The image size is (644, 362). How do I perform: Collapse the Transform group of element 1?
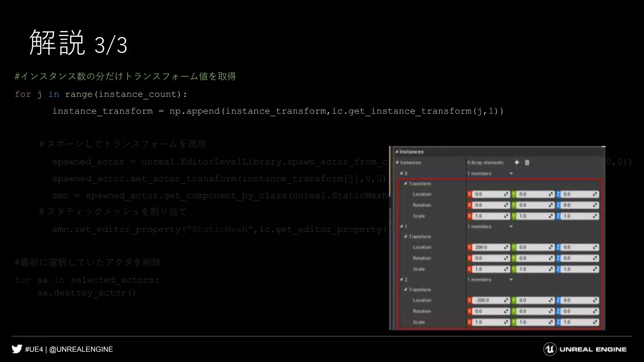click(x=406, y=237)
